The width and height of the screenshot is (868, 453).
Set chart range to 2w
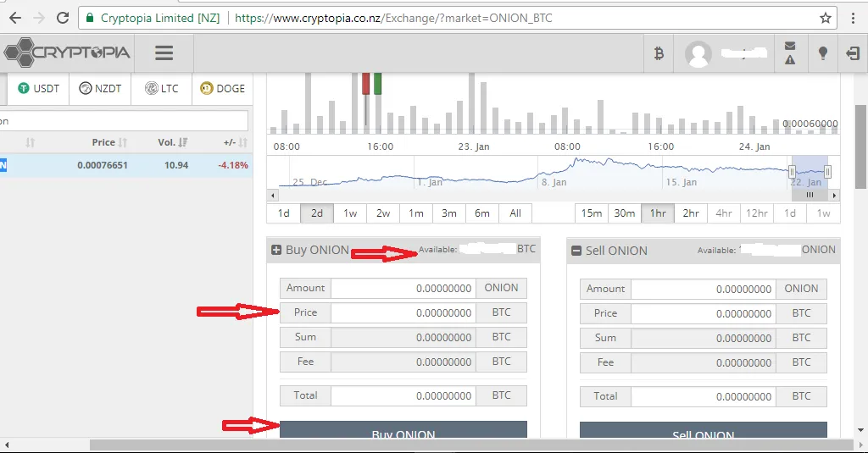tap(383, 213)
